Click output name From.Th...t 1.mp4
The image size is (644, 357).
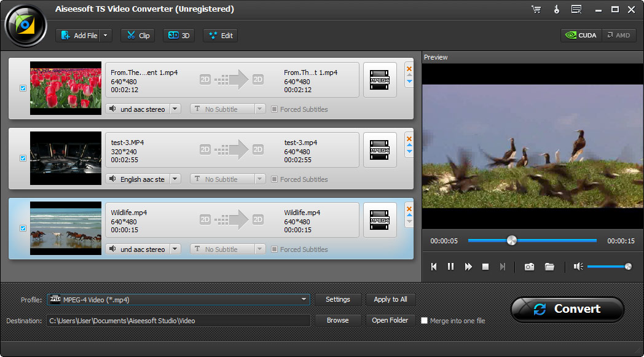[x=310, y=73]
